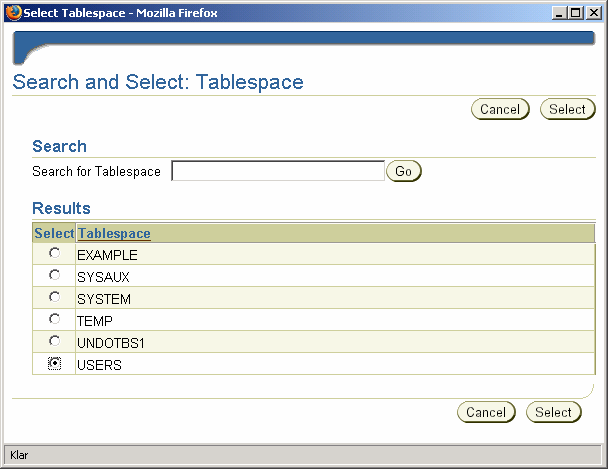Click the Results section heading
Viewport: 608px width, 469px height.
coord(61,208)
